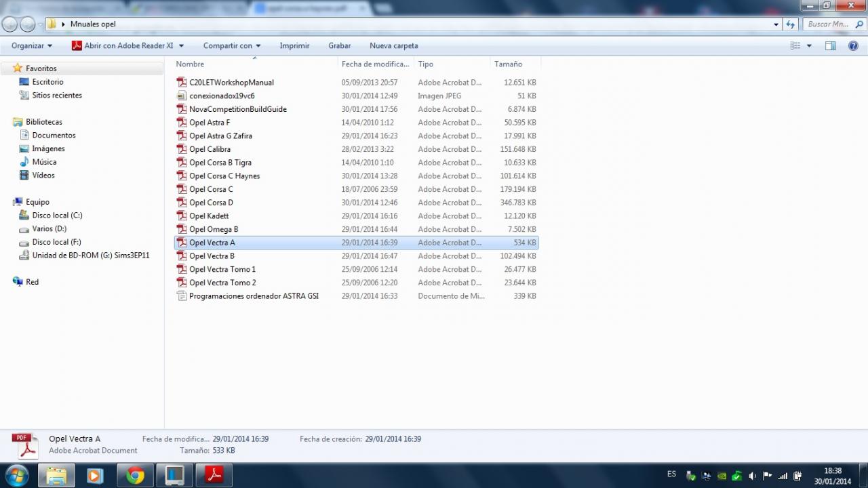
Task: Click the NovaCompetitionBuildGuide PDF icon
Action: point(182,109)
